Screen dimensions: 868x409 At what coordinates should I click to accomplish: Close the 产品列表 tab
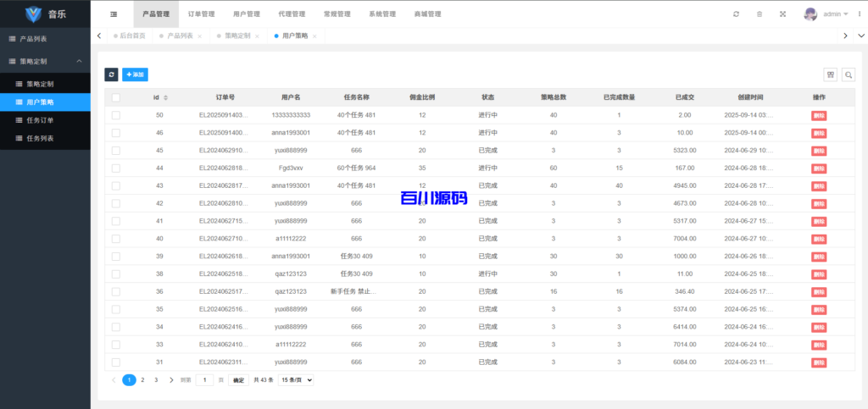[x=199, y=36]
